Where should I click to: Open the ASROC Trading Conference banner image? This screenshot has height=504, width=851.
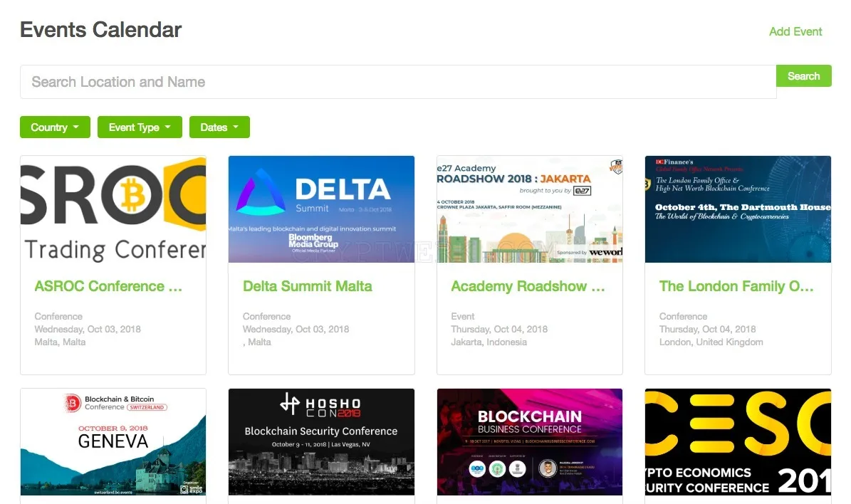(113, 209)
